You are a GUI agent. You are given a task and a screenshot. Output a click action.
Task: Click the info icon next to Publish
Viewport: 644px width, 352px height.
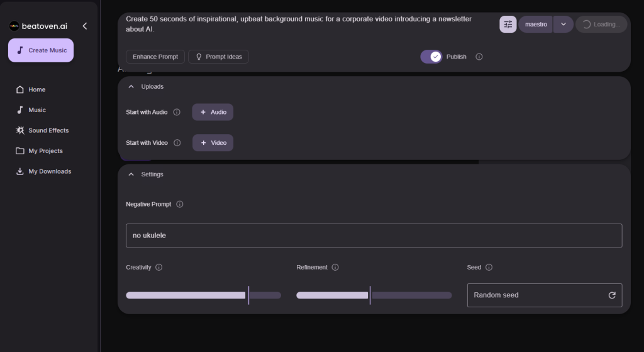tap(479, 57)
